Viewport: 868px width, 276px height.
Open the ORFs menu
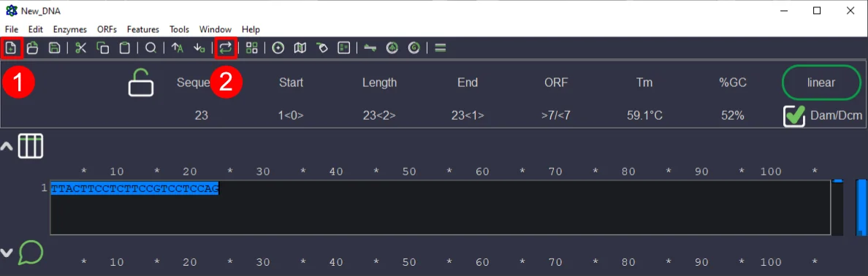(x=107, y=29)
